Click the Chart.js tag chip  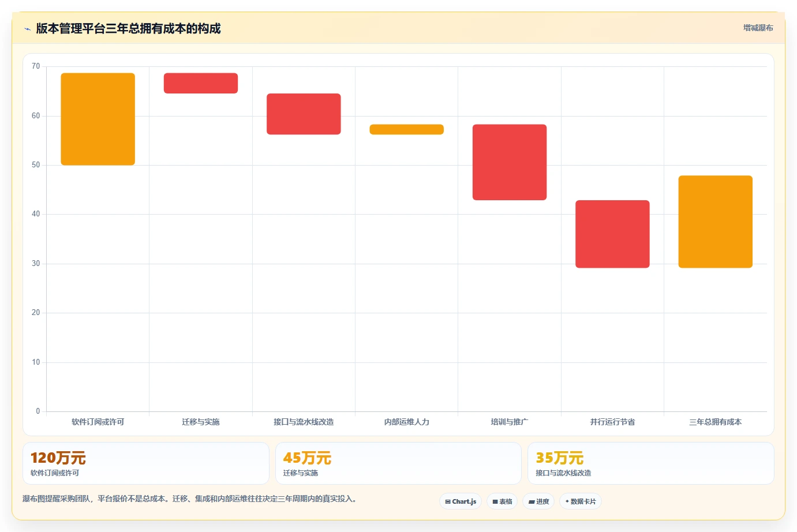(461, 501)
